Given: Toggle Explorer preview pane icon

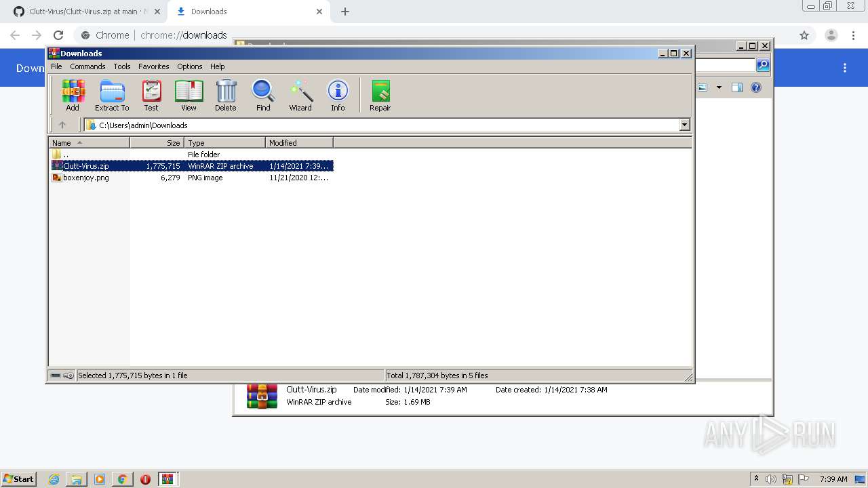Looking at the screenshot, I should [x=737, y=87].
